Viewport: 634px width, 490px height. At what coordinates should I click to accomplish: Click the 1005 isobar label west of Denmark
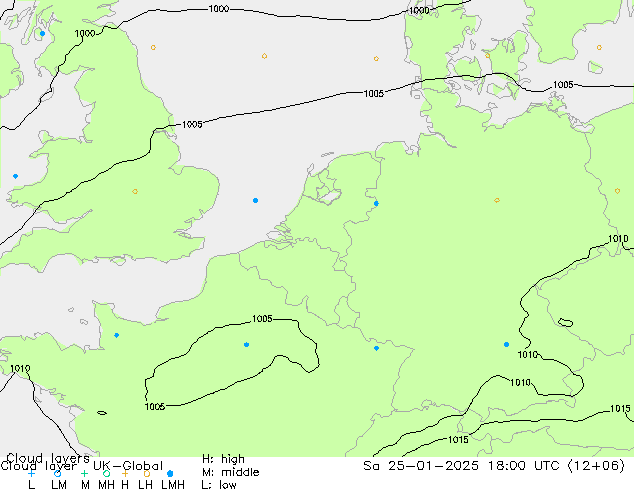coord(374,93)
